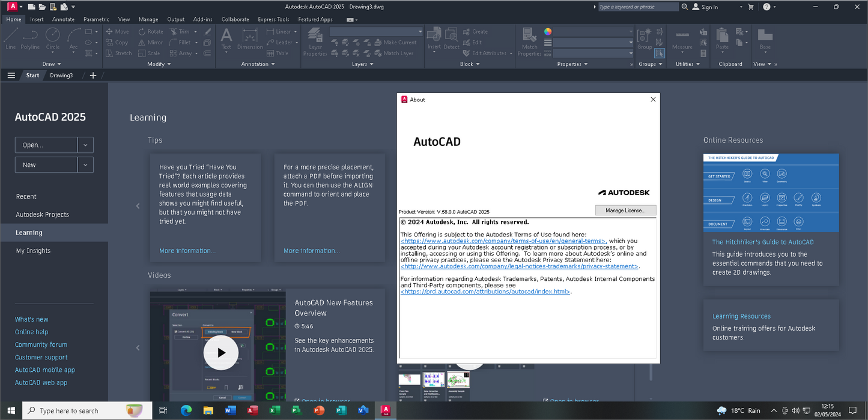
Task: Select the Dimension tool
Action: point(250,39)
